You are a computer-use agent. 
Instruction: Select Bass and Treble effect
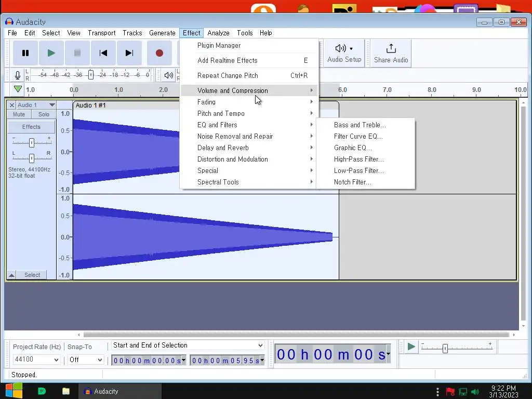click(x=365, y=125)
